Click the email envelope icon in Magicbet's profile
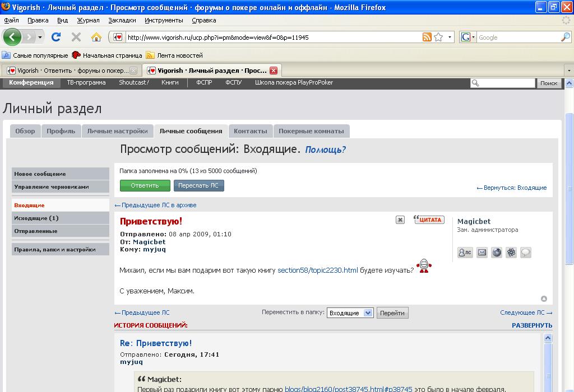This screenshot has width=574, height=392. pos(482,253)
